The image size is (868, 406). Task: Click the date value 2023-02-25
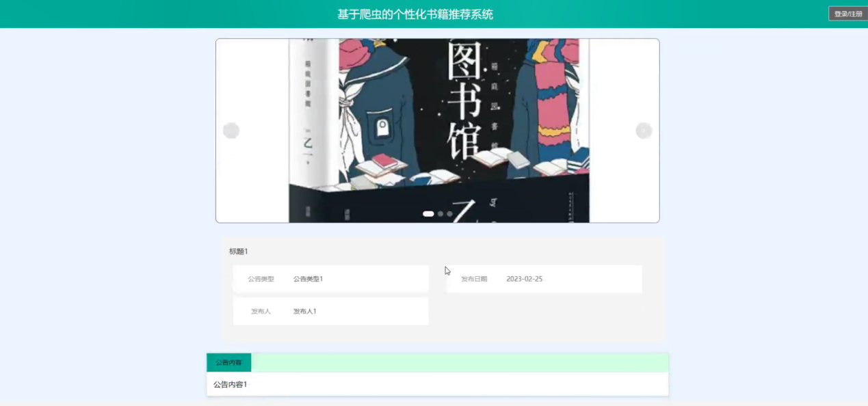point(525,279)
